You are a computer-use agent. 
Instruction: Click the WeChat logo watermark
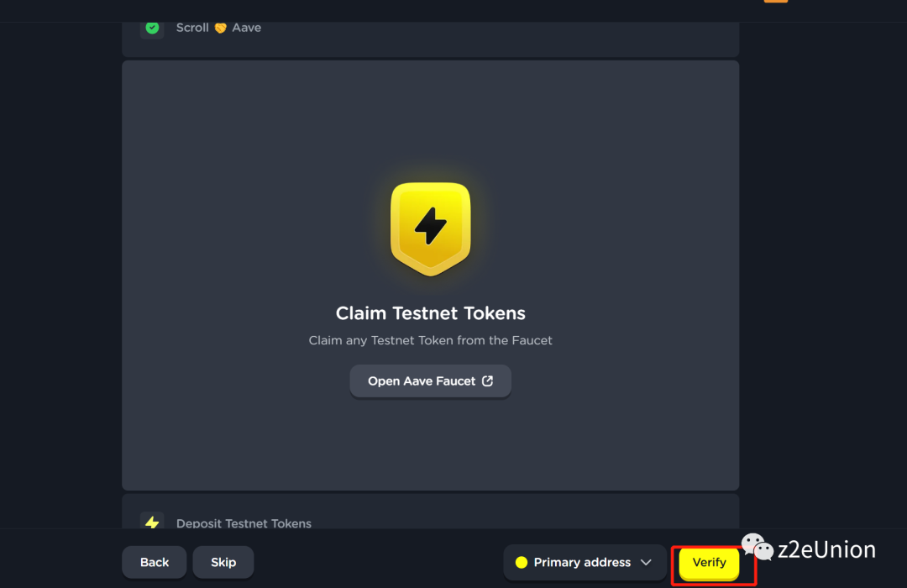758,547
